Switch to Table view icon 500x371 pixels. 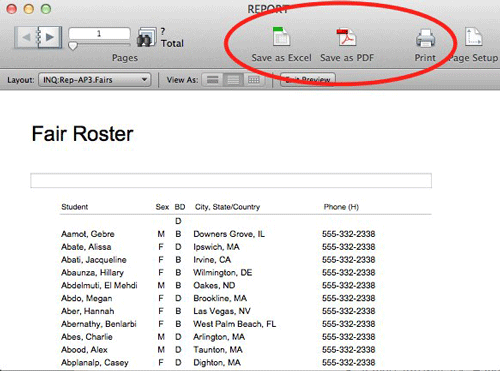(x=254, y=80)
